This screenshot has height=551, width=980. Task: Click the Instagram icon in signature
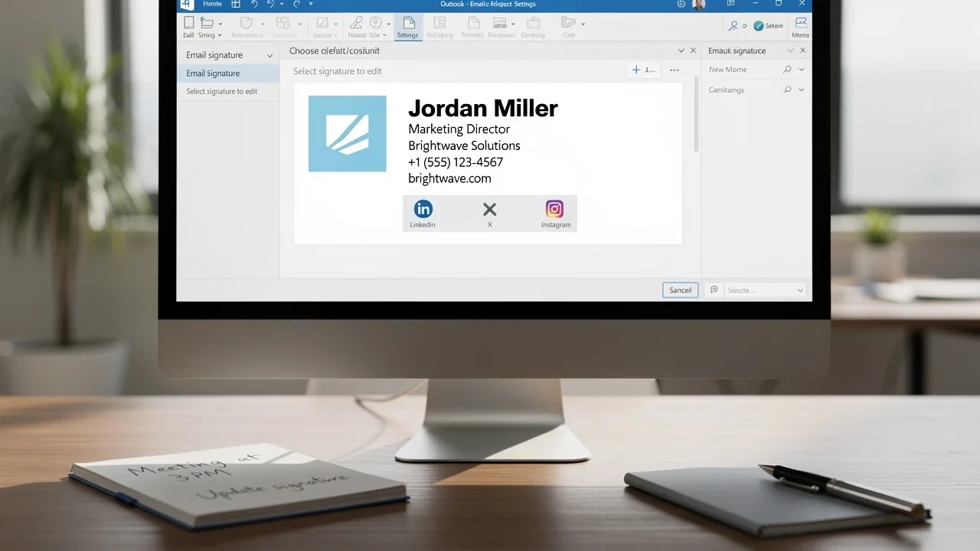[555, 209]
